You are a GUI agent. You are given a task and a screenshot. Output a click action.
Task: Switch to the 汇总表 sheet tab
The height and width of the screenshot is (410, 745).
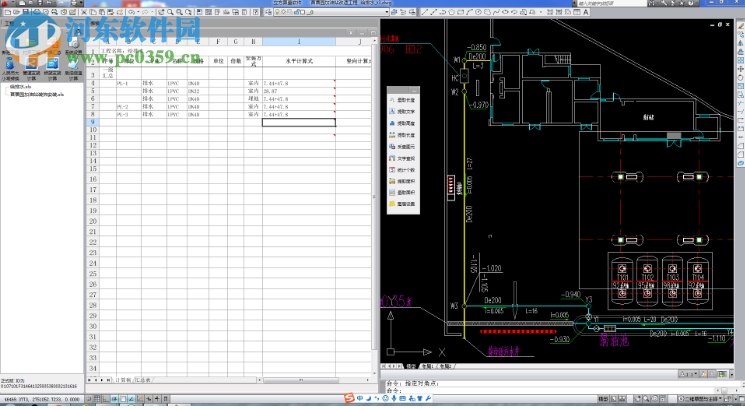pos(142,380)
